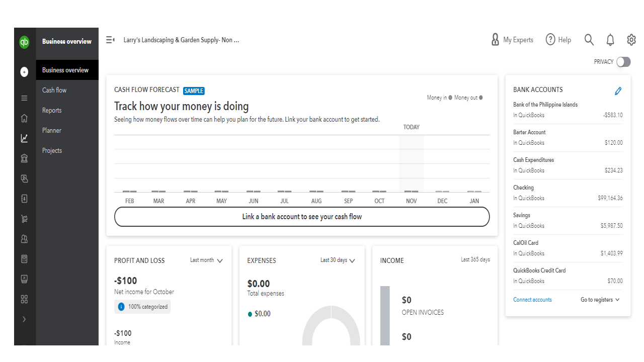Collapse the navigation menu with the toggle icon
Screen dimensions: 644x362
point(110,40)
